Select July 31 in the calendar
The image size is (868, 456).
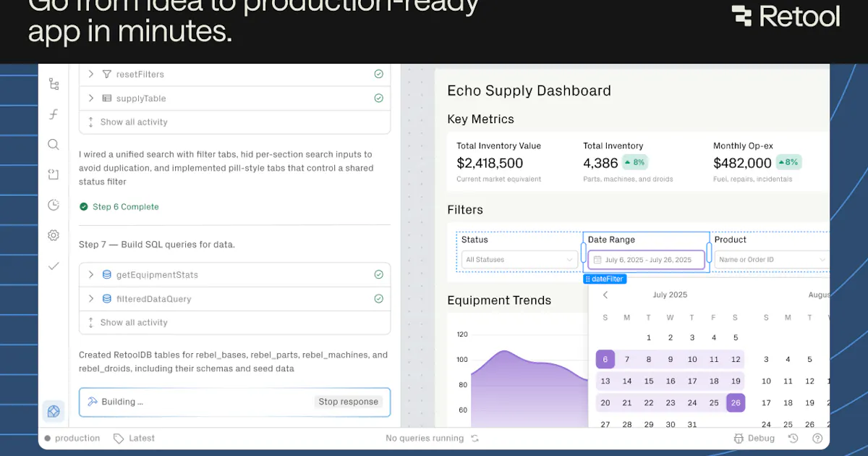click(x=692, y=424)
